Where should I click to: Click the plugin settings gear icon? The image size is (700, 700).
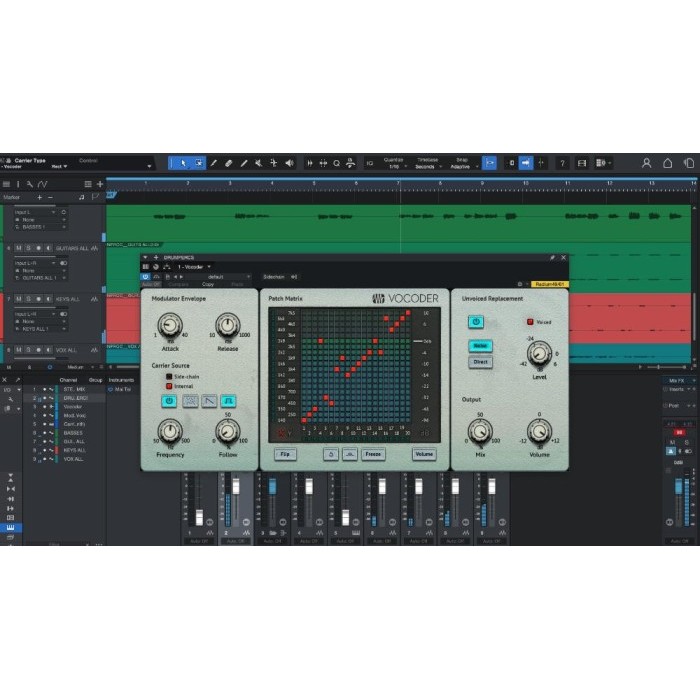pyautogui.click(x=520, y=284)
